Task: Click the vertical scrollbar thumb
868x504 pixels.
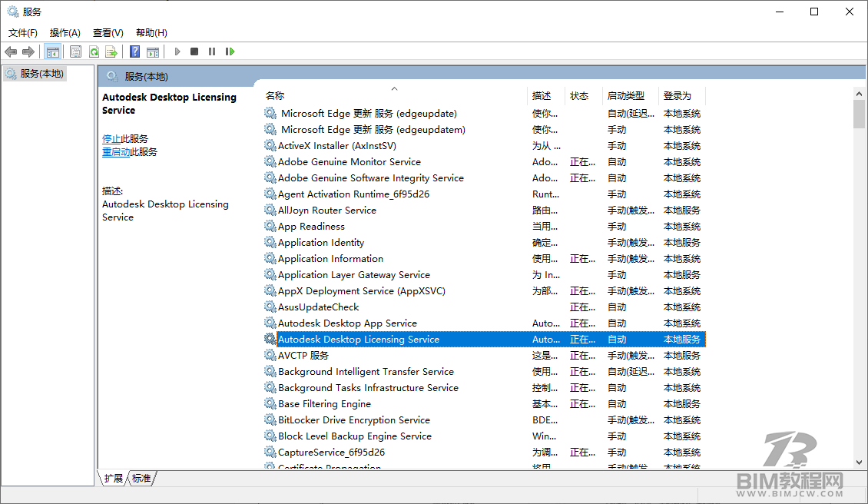Action: click(859, 114)
